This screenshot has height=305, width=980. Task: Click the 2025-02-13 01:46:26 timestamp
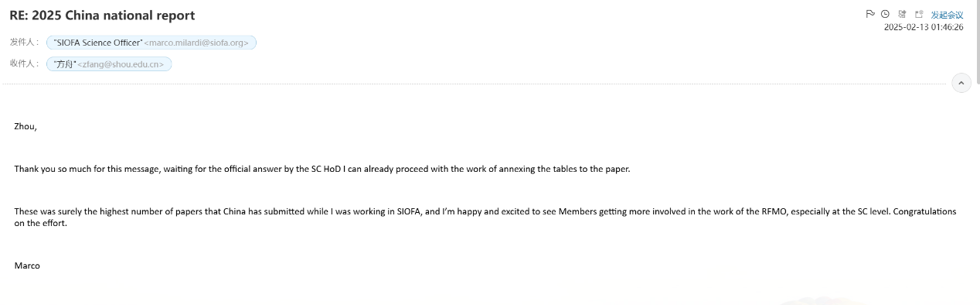(x=924, y=27)
